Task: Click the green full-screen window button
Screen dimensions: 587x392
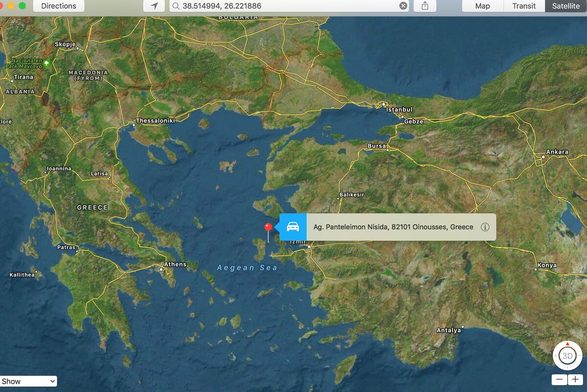Action: click(x=22, y=6)
